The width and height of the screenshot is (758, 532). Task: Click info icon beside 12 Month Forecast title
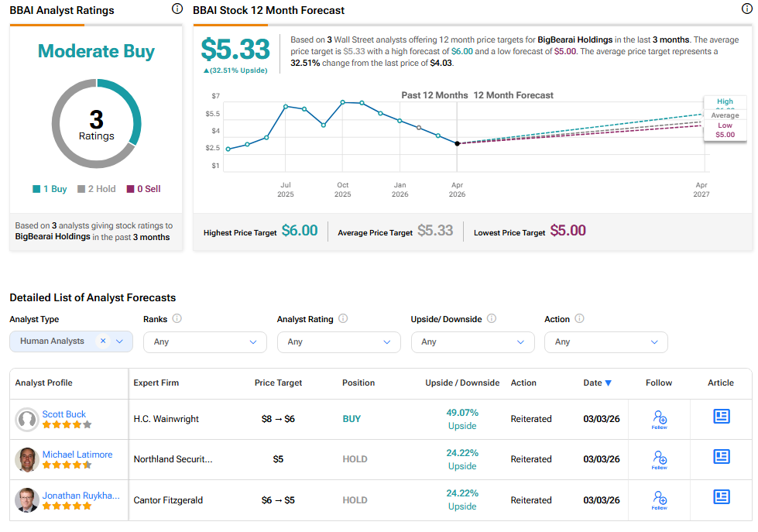pyautogui.click(x=746, y=9)
